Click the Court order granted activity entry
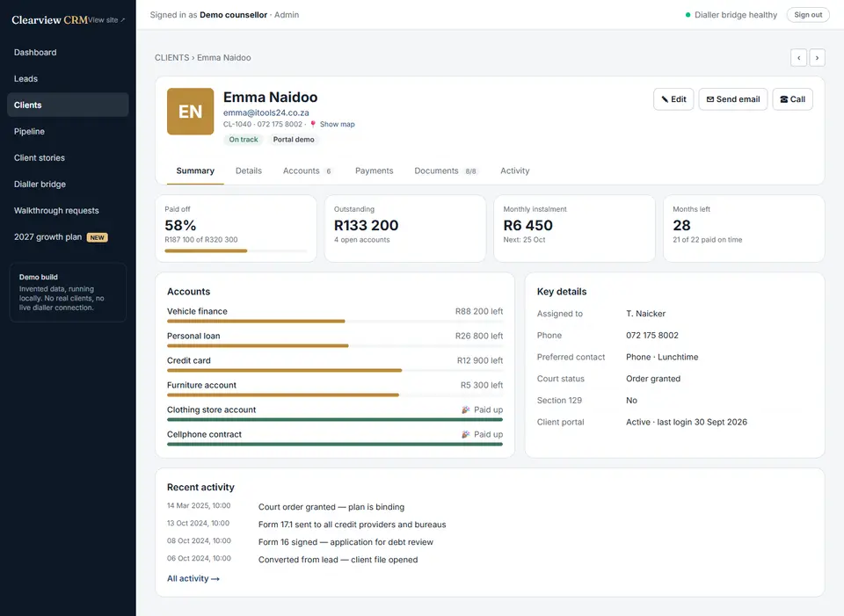This screenshot has width=844, height=616. pos(331,507)
